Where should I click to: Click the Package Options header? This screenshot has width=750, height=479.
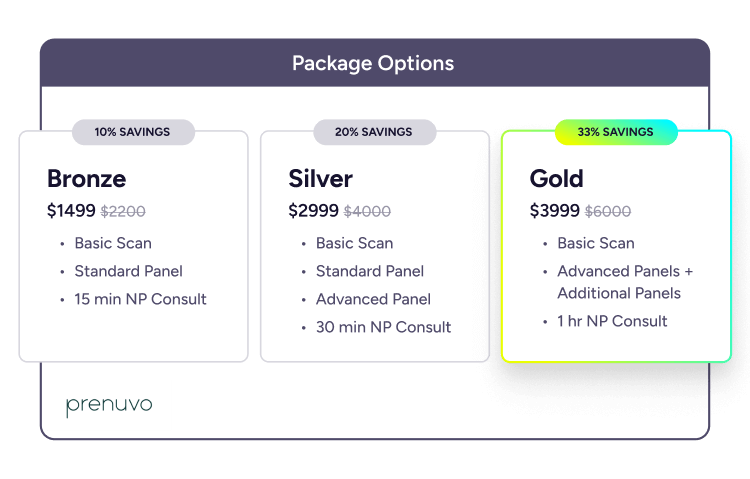click(373, 63)
